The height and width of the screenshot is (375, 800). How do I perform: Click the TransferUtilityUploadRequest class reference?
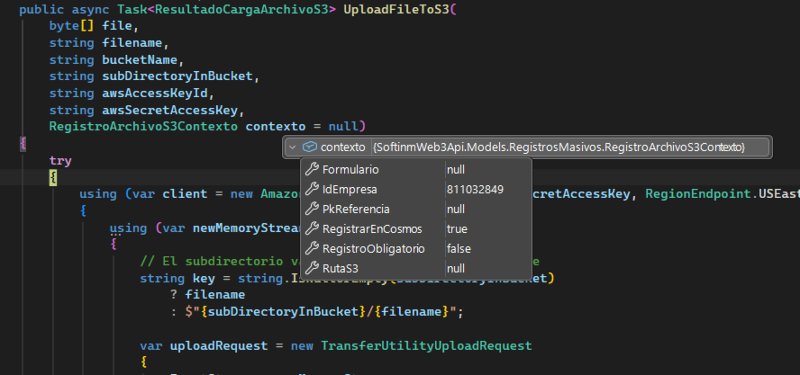click(x=426, y=346)
